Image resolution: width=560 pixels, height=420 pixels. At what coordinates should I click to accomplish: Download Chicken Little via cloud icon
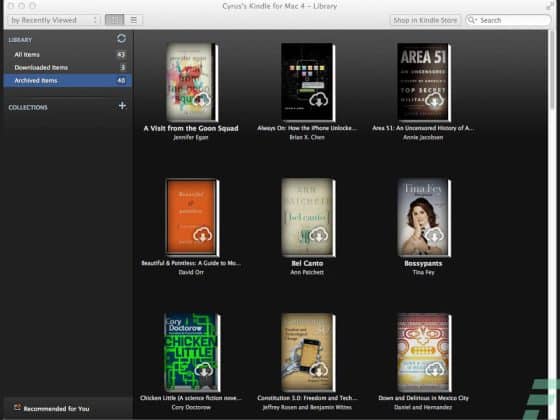pos(204,370)
